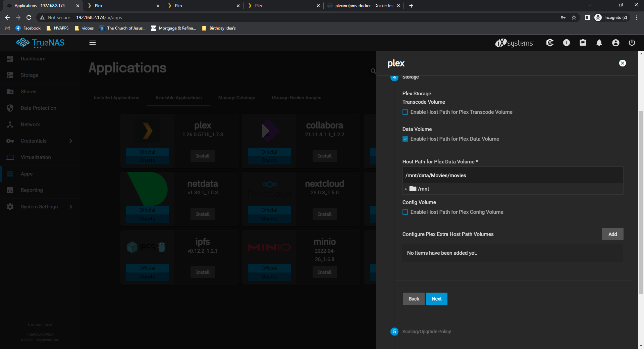Install the collabora application
The width and height of the screenshot is (644, 349).
pyautogui.click(x=324, y=156)
